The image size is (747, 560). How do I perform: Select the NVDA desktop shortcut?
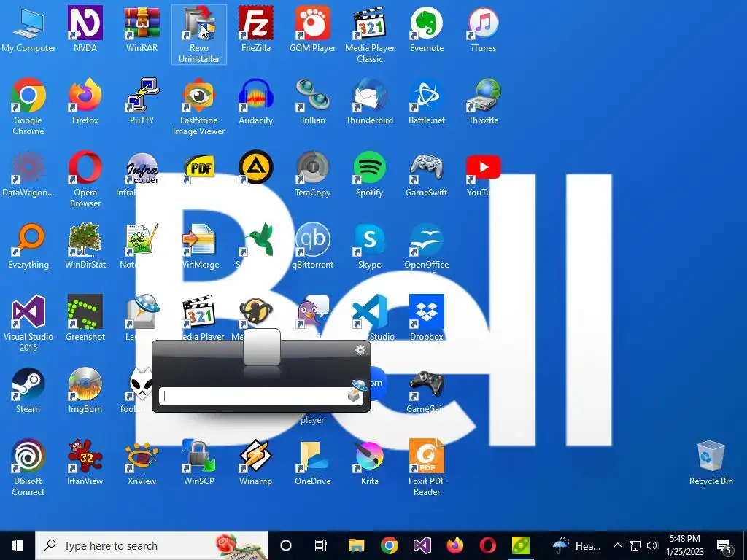tap(85, 30)
